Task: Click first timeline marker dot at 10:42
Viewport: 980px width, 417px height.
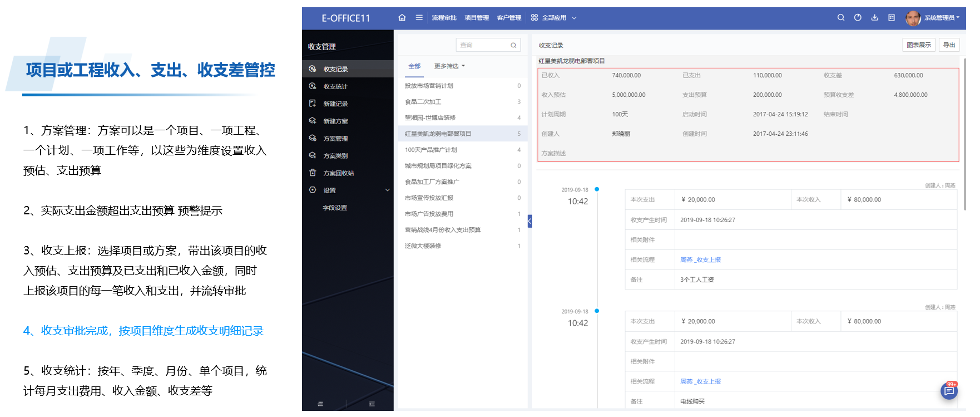Action: 597,189
